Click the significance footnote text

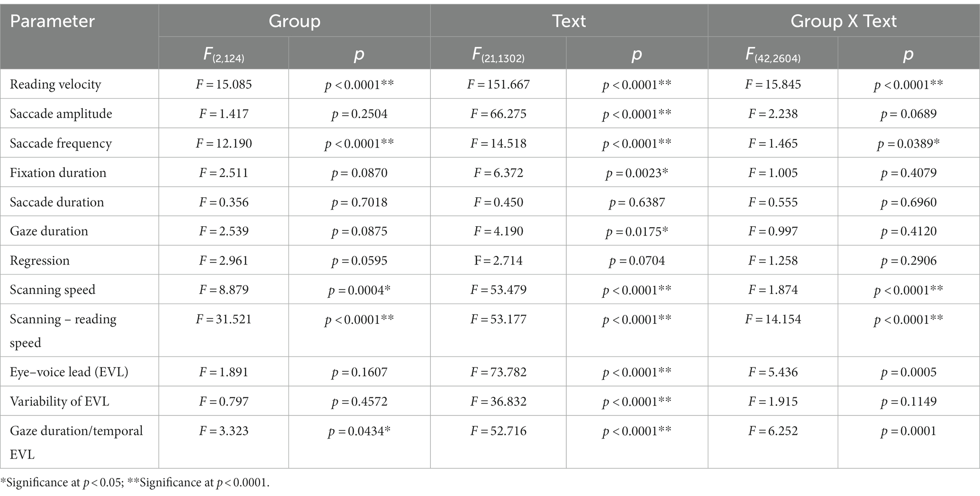coord(135,483)
